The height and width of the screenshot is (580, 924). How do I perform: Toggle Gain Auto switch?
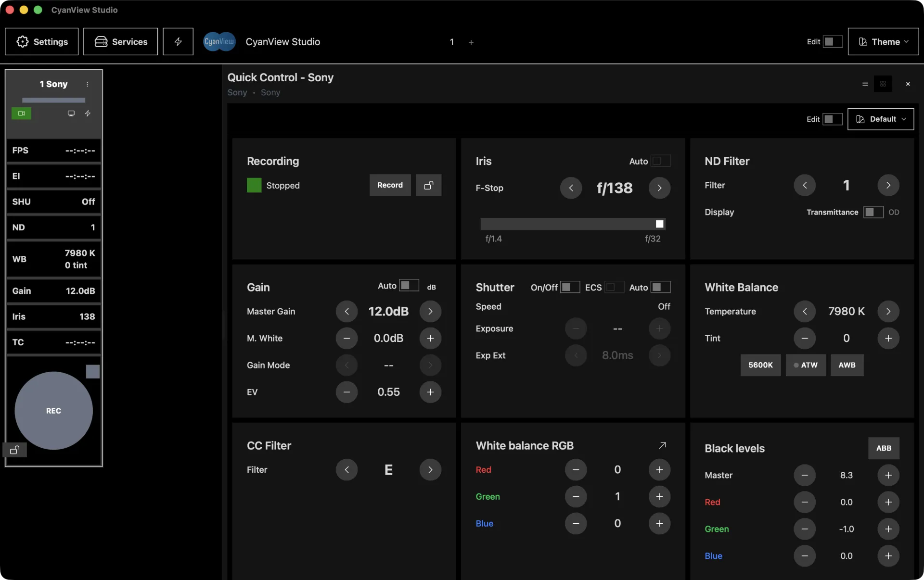coord(409,286)
